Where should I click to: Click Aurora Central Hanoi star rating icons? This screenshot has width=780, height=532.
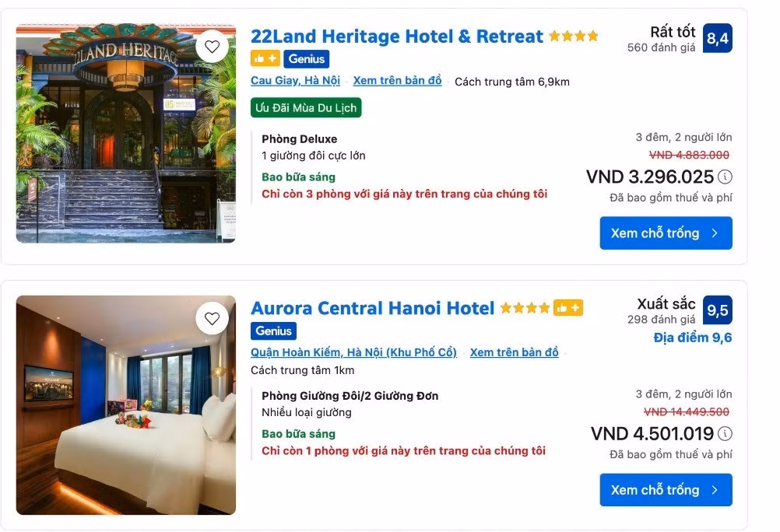click(x=525, y=309)
